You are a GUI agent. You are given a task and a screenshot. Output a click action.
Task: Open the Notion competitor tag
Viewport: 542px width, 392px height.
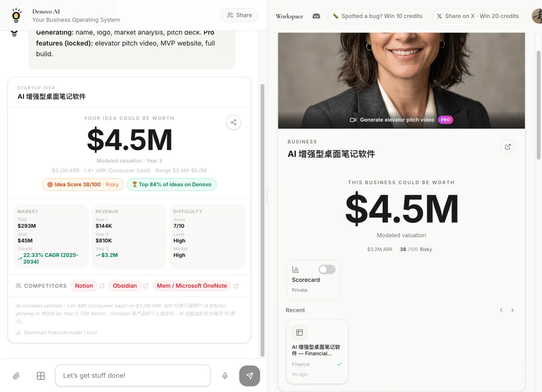tap(84, 286)
